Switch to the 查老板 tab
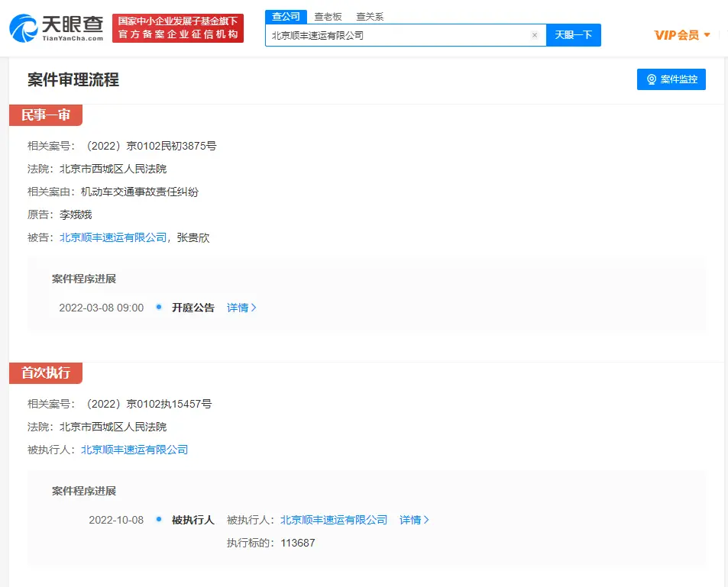This screenshot has width=728, height=587. (328, 17)
